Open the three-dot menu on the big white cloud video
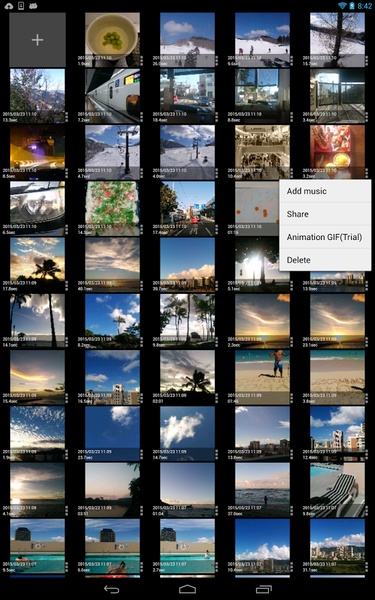 (x=216, y=455)
